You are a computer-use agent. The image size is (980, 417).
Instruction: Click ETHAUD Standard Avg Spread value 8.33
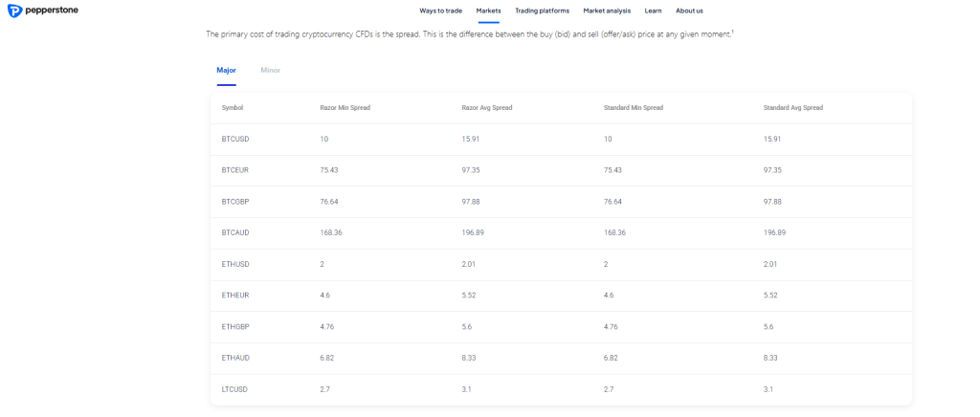770,358
